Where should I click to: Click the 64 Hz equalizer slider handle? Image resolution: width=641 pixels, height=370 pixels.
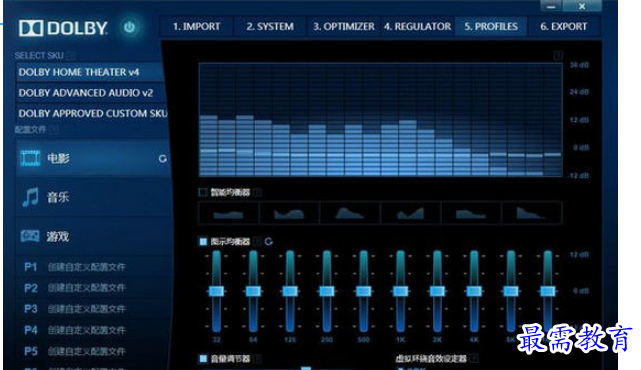click(253, 291)
